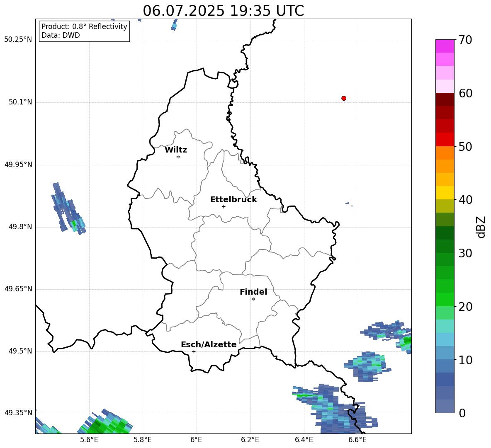This screenshot has width=491, height=448.
Task: Click the 60 colorbar tick label
Action: 465,93
